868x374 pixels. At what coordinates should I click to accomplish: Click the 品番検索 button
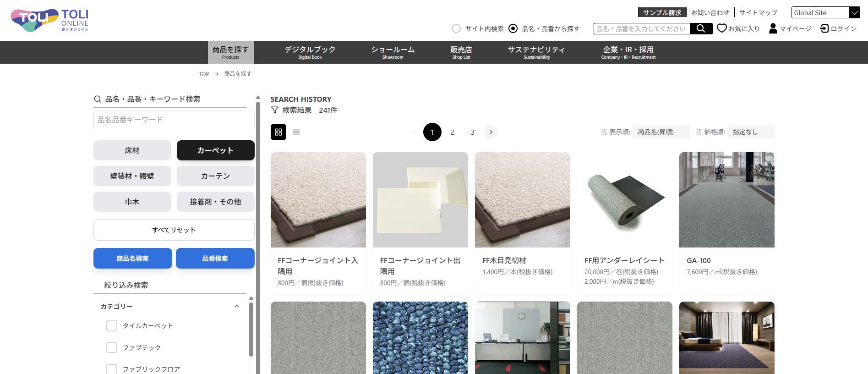(x=215, y=258)
